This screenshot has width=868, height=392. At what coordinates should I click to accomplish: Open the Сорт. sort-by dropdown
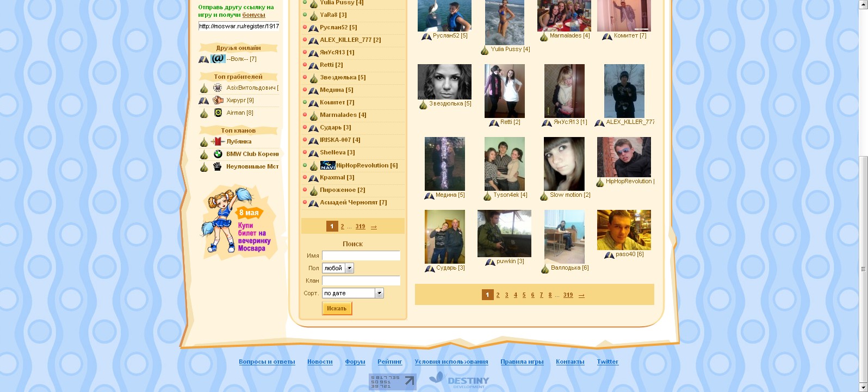353,293
